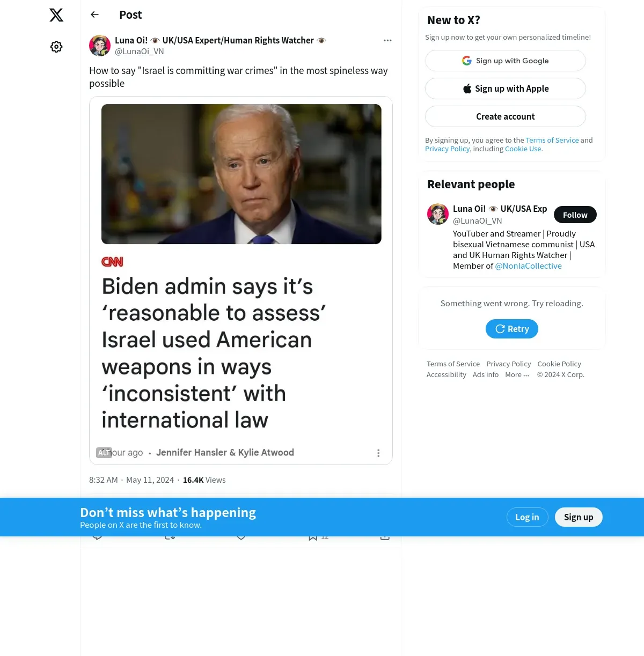Click Log in on the bottom banner

(527, 517)
